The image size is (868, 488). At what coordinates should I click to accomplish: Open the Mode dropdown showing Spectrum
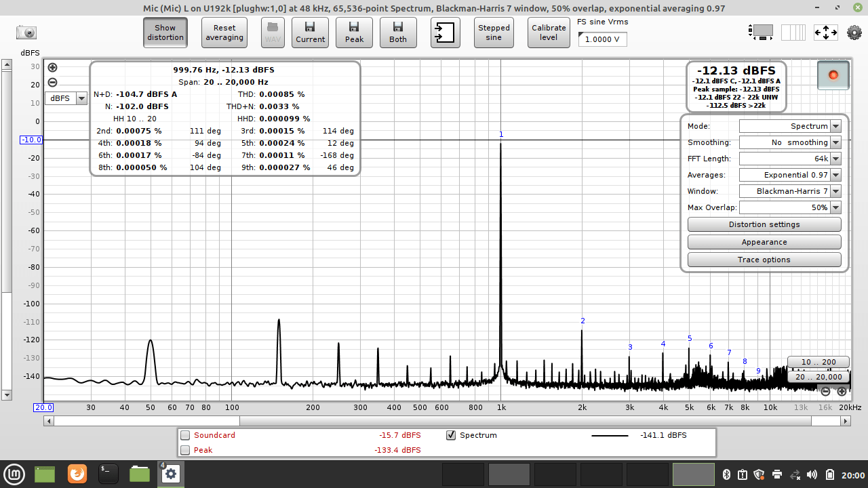(x=790, y=126)
